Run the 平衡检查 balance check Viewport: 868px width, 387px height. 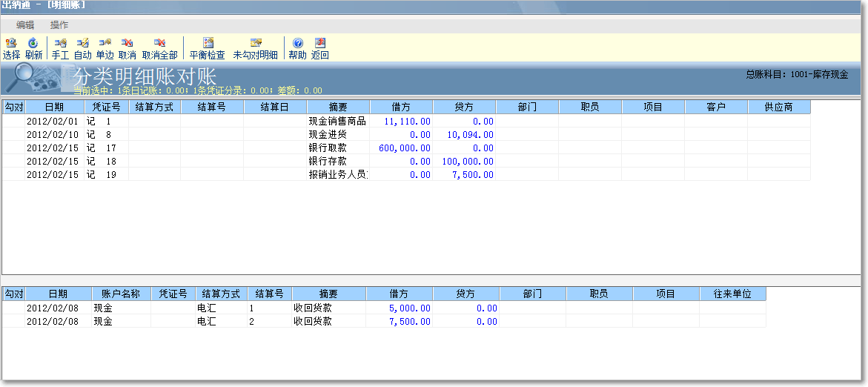coord(208,49)
